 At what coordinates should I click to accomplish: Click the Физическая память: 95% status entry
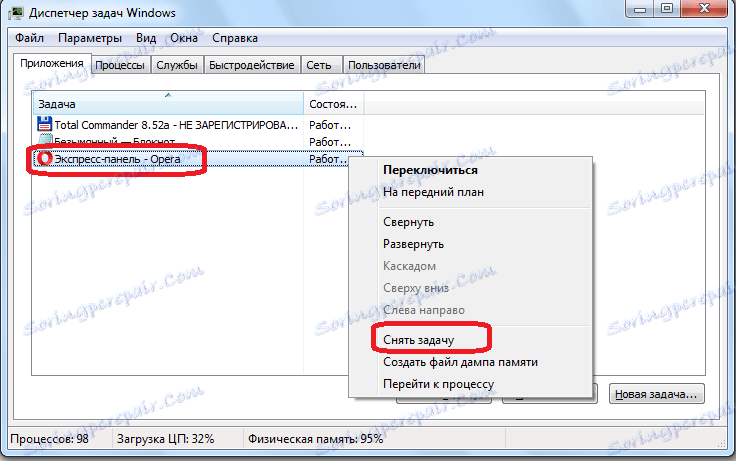coord(315,439)
